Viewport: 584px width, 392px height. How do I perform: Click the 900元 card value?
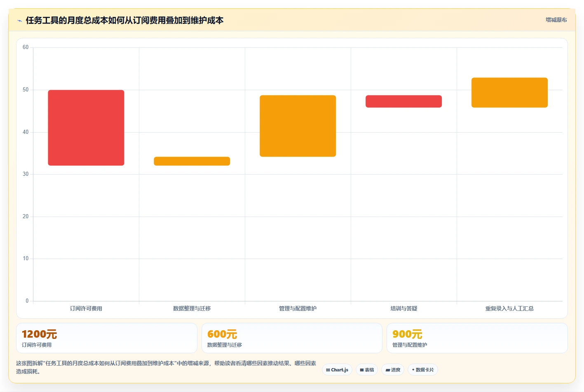pos(407,334)
